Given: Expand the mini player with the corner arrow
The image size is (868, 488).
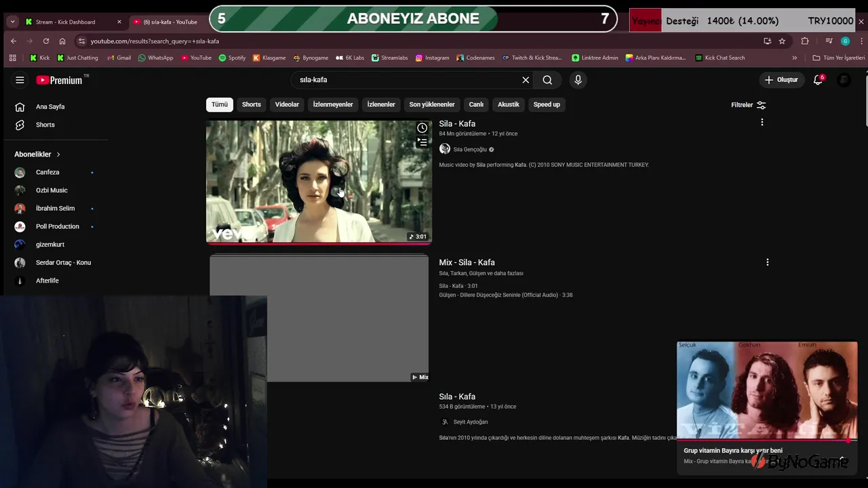Looking at the screenshot, I should pos(842,460).
